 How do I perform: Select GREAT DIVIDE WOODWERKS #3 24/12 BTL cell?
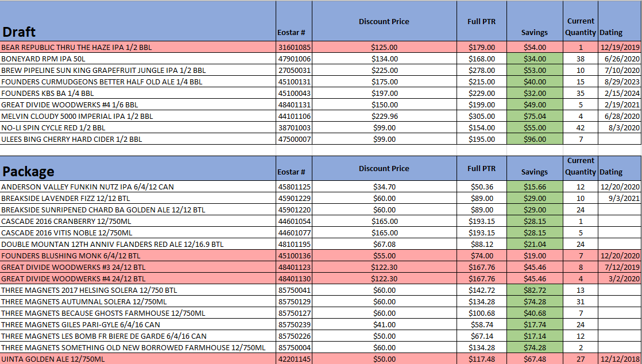coord(138,267)
